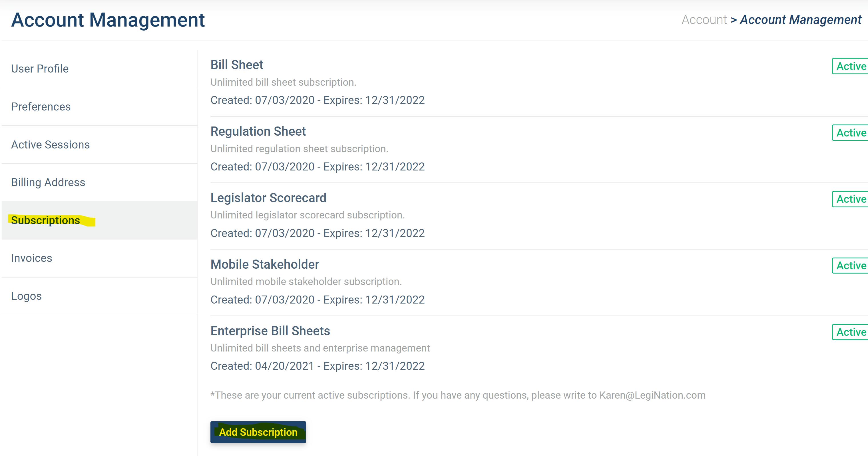868x456 pixels.
Task: Open the Logos section
Action: pyautogui.click(x=26, y=296)
